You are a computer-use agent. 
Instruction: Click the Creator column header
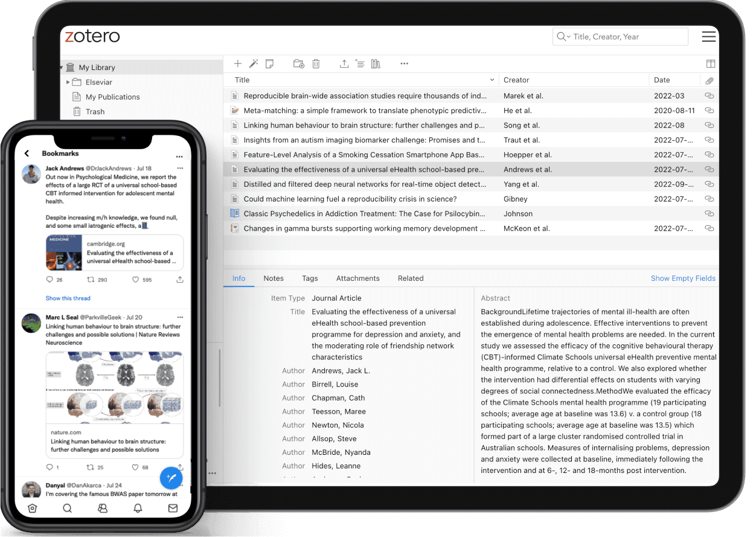coord(516,80)
